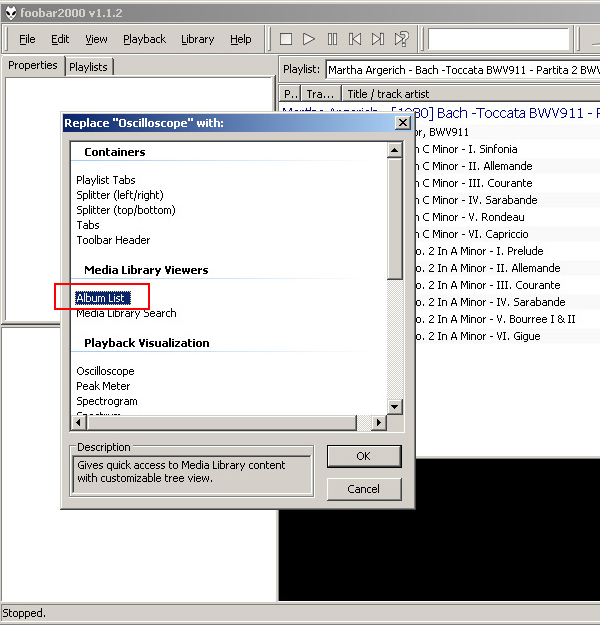Select Toolbar Header entry
This screenshot has width=600, height=625.
(113, 240)
